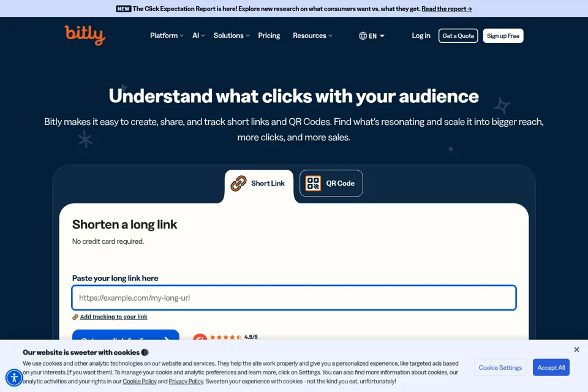Screen dimensions: 588x392
Task: Open Cookie Settings
Action: click(x=500, y=367)
